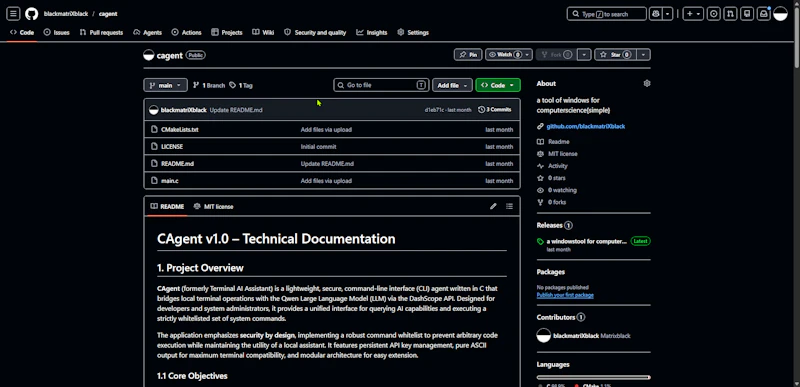Click cagent breadcrumb link
Screen dimensions: 800x387
tap(108, 14)
